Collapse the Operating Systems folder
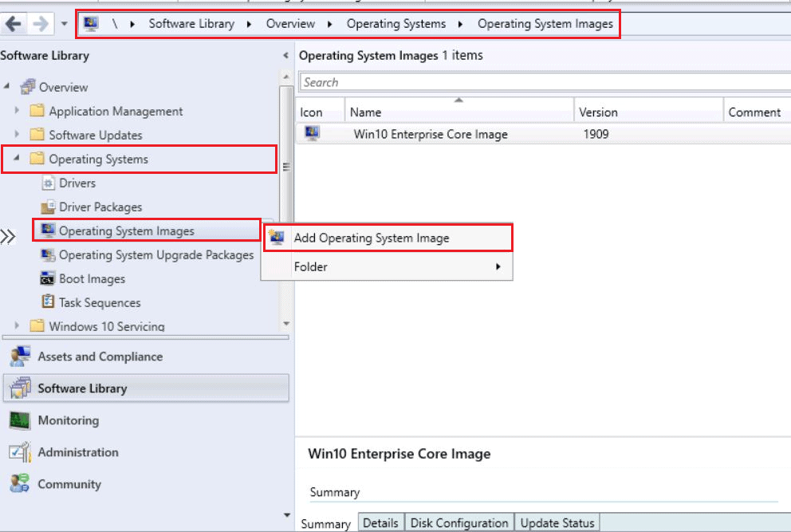Image resolution: width=791 pixels, height=532 pixels. pos(17,158)
